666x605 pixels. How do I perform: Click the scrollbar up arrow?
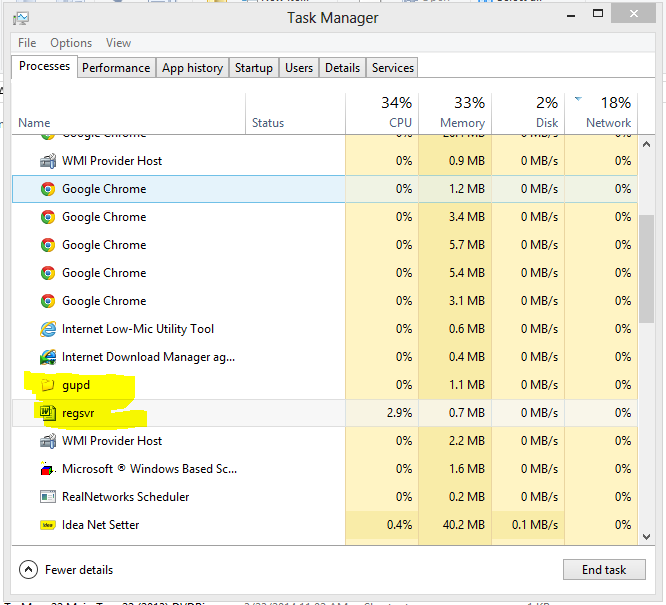646,144
